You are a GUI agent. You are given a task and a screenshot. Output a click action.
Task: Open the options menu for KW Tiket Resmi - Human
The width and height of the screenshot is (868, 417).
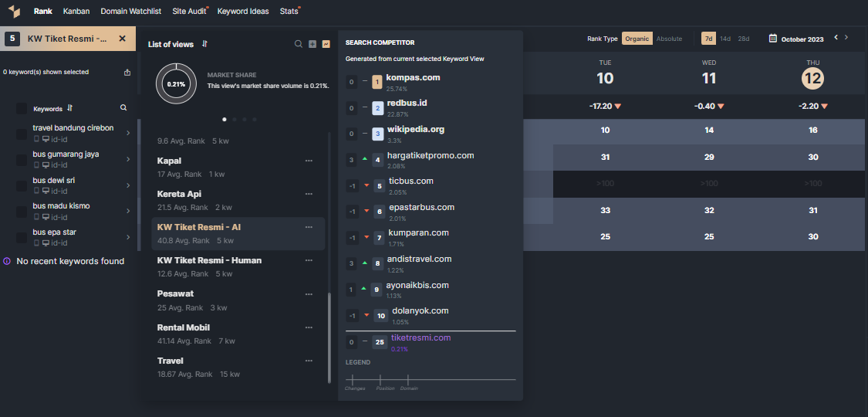[309, 260]
